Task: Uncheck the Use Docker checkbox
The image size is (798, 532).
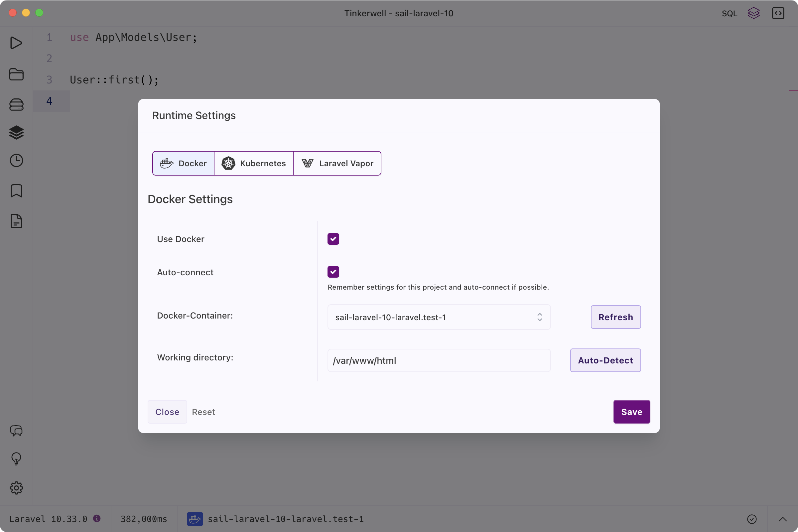Action: pyautogui.click(x=333, y=239)
